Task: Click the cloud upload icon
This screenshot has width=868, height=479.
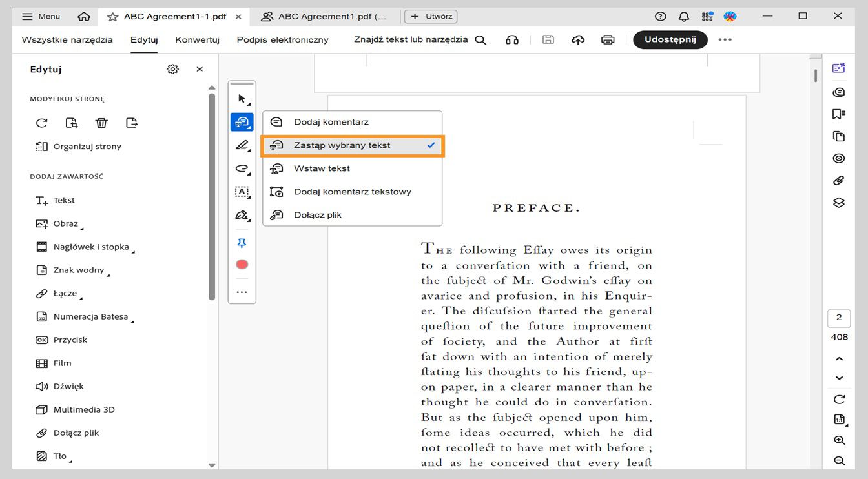Action: tap(578, 40)
